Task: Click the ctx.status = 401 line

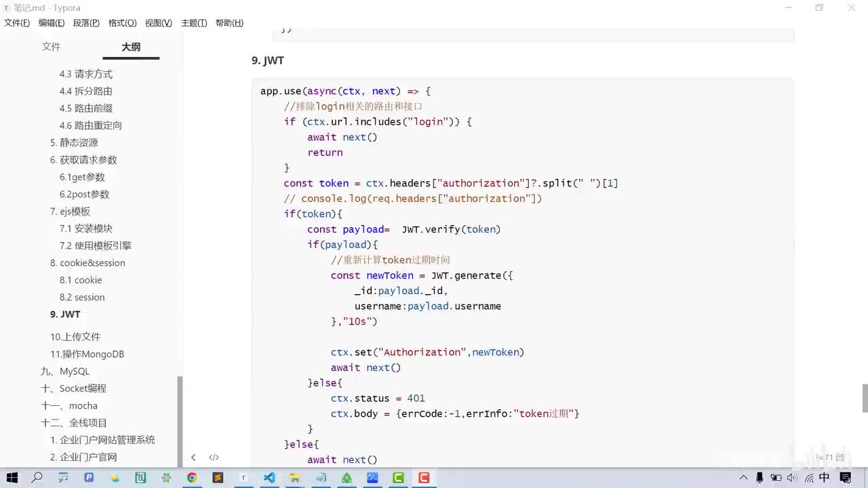Action: (x=378, y=399)
